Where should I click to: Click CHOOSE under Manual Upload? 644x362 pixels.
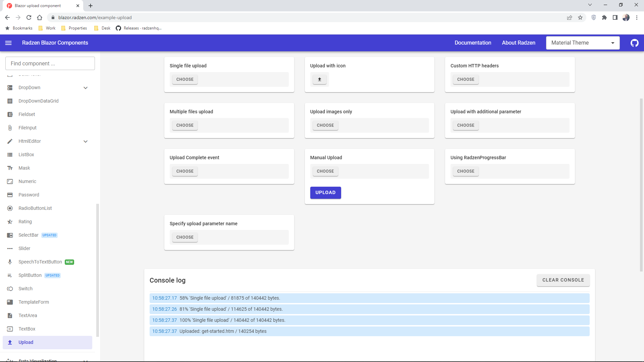pos(325,171)
